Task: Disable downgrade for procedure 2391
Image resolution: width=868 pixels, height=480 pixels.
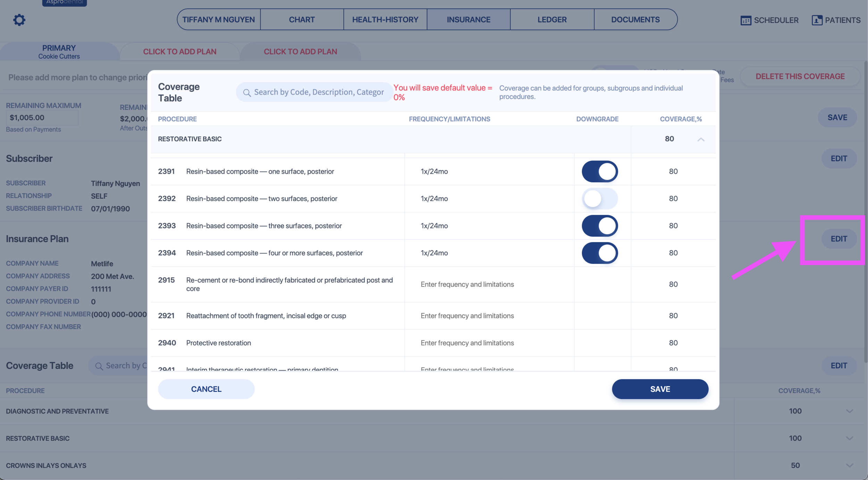Action: click(x=600, y=172)
